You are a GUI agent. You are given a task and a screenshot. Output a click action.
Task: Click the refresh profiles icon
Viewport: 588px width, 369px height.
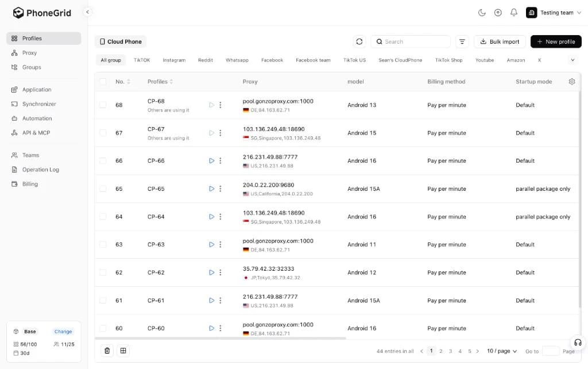tap(359, 41)
